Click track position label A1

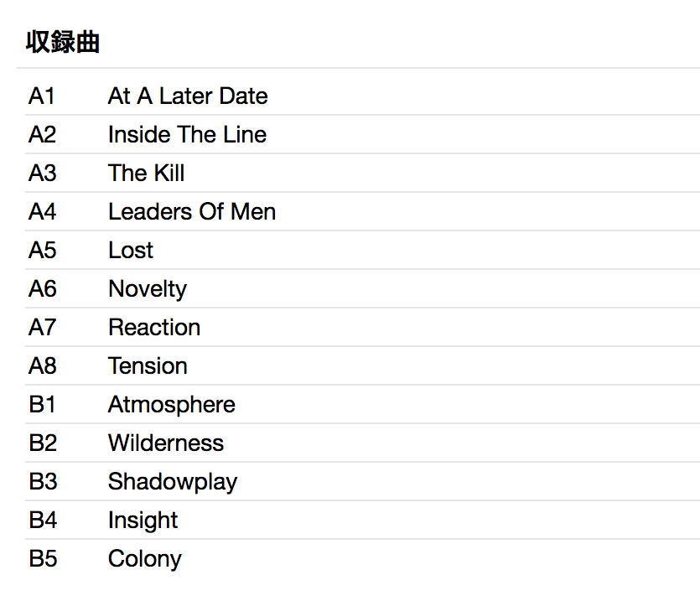point(42,96)
